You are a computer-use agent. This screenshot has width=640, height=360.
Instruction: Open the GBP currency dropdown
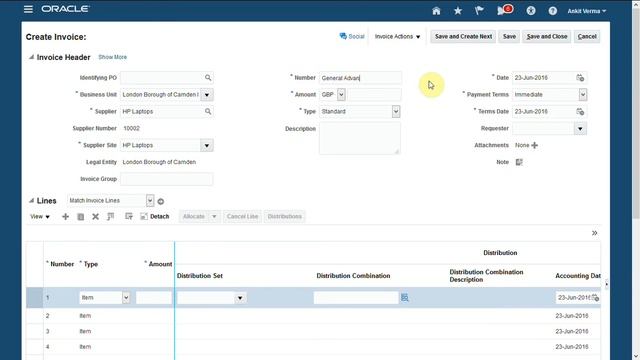click(x=341, y=95)
